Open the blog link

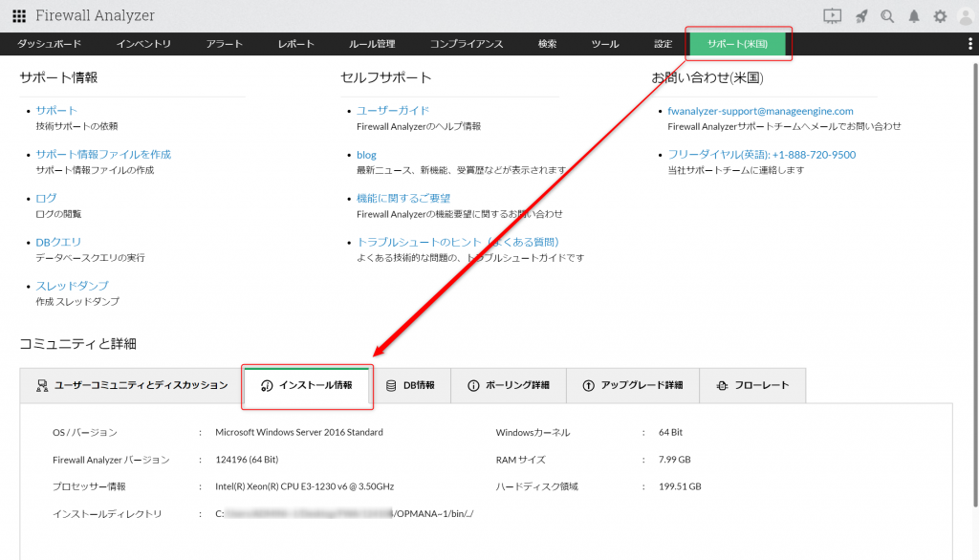click(x=366, y=155)
